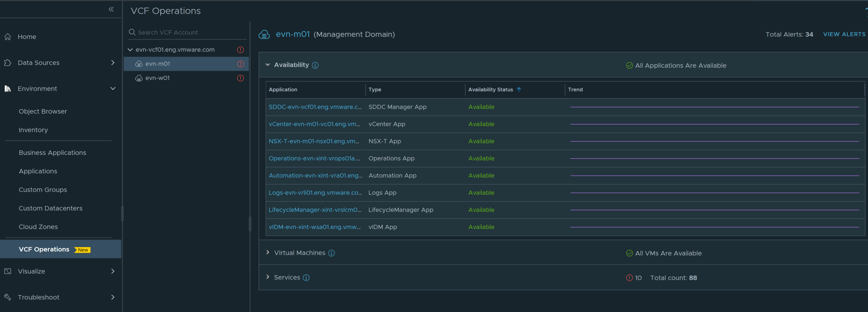Open the Business Applications menu item
The width and height of the screenshot is (868, 312).
point(52,153)
